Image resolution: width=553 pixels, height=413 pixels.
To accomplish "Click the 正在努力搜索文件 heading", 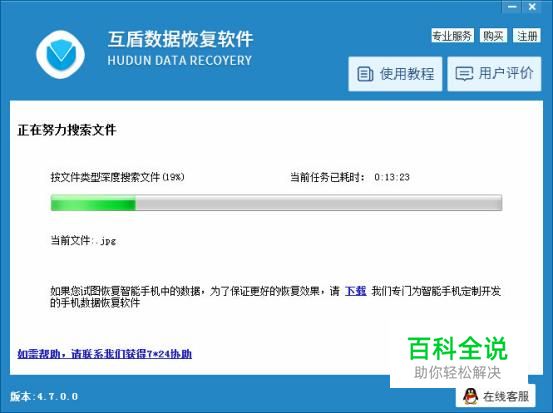I will [x=67, y=130].
